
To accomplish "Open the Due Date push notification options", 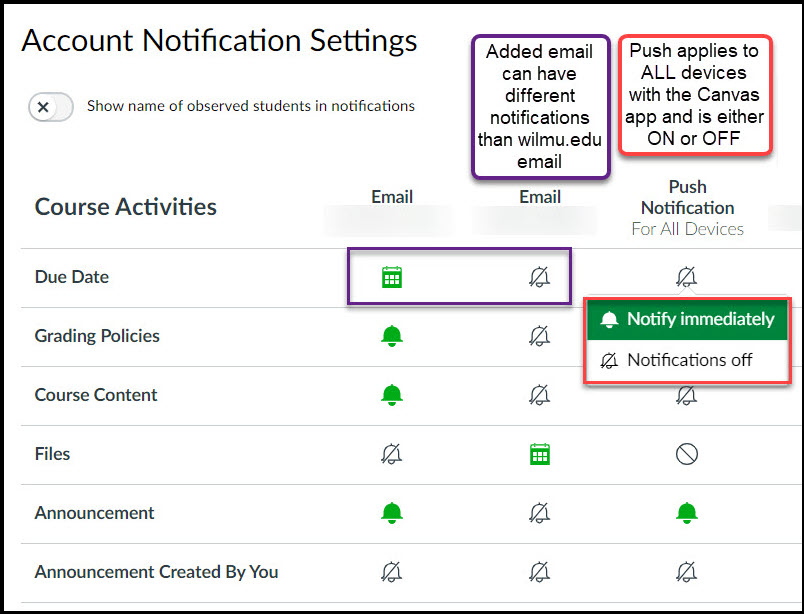I will point(687,277).
